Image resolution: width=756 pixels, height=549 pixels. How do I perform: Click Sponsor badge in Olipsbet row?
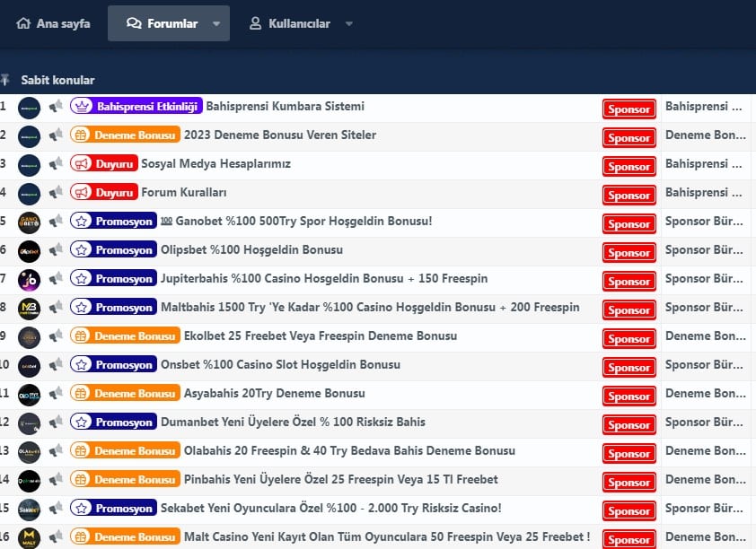coord(629,252)
